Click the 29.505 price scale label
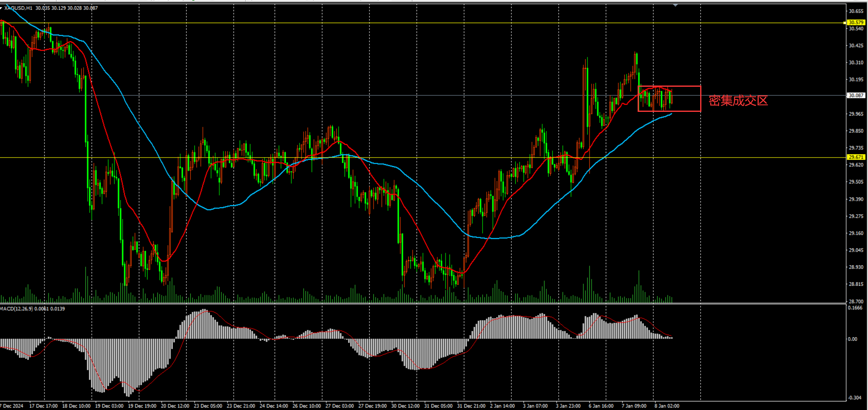 [856, 182]
